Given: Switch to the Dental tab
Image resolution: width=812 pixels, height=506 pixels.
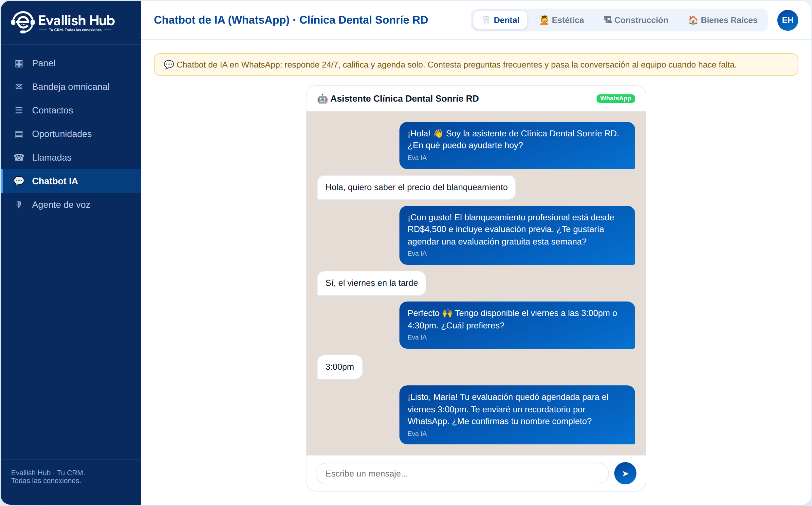Looking at the screenshot, I should (x=500, y=20).
